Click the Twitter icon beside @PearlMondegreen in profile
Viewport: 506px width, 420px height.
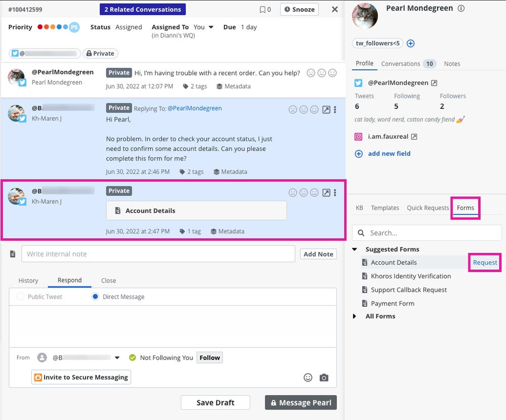[358, 83]
